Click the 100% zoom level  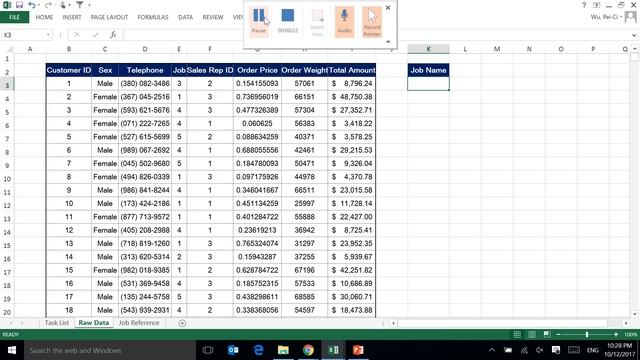(x=630, y=335)
